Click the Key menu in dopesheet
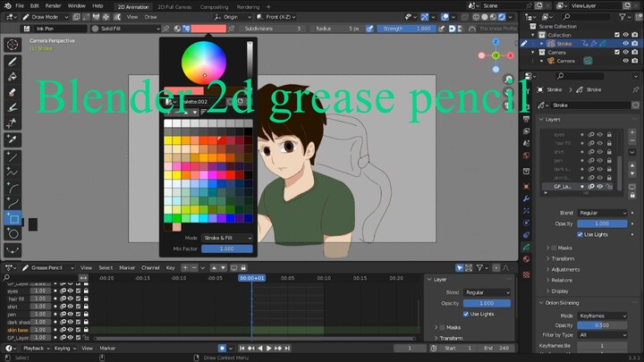 [171, 267]
